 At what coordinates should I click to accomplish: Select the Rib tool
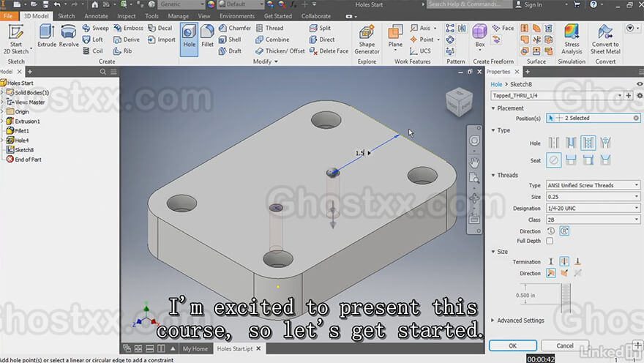(x=123, y=51)
